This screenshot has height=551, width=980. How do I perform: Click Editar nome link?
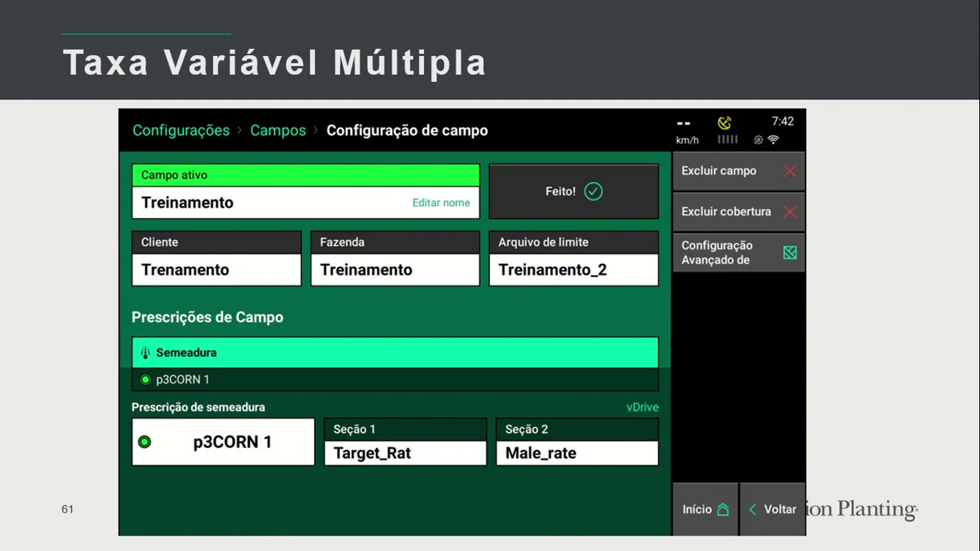point(441,203)
